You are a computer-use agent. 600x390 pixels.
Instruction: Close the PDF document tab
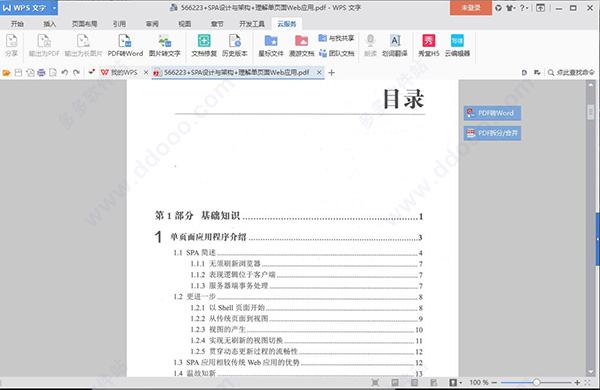319,72
